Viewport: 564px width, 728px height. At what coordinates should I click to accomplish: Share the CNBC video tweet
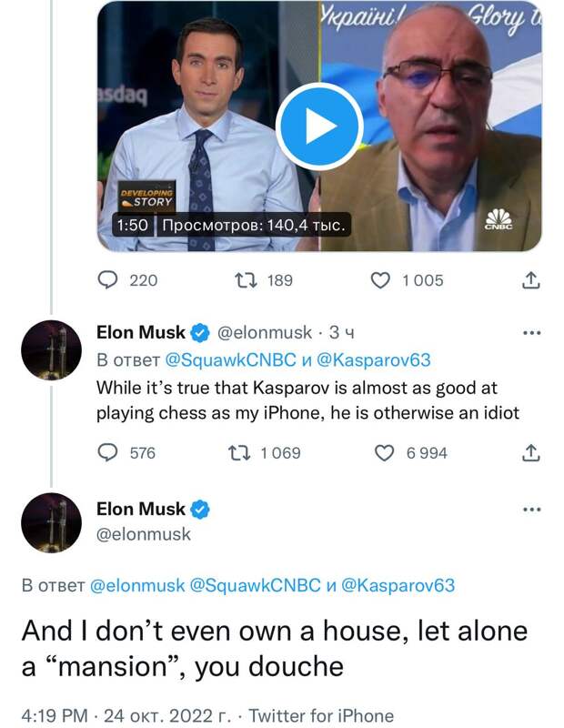(532, 280)
